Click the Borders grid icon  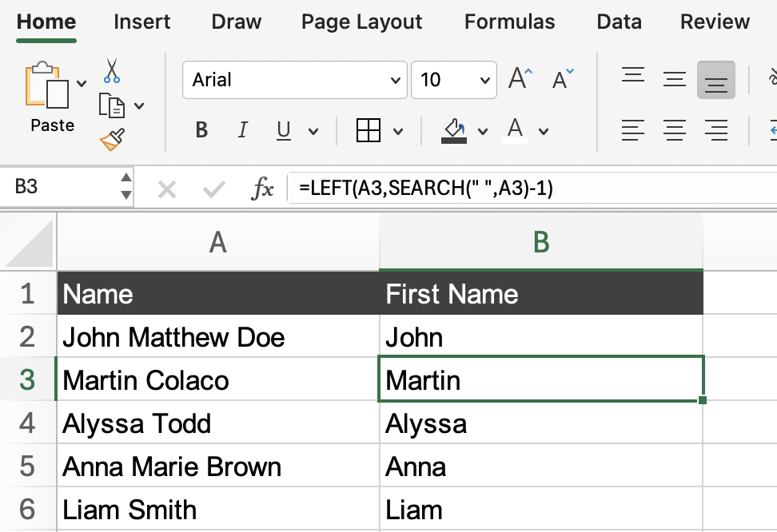point(368,130)
